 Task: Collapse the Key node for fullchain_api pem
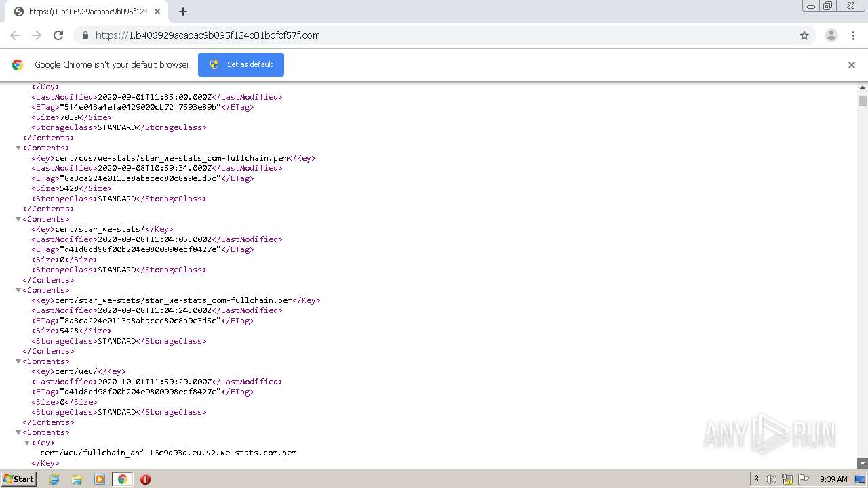click(x=27, y=443)
